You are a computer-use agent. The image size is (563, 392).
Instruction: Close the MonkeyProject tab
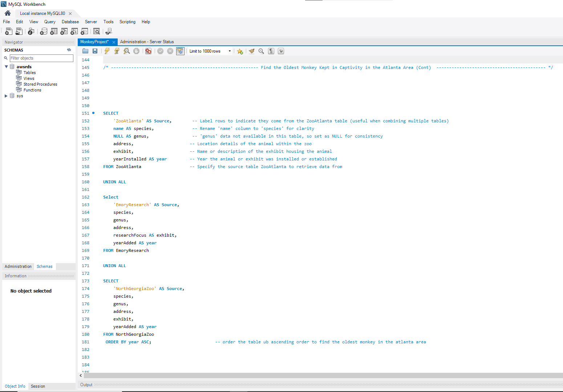[x=114, y=42]
